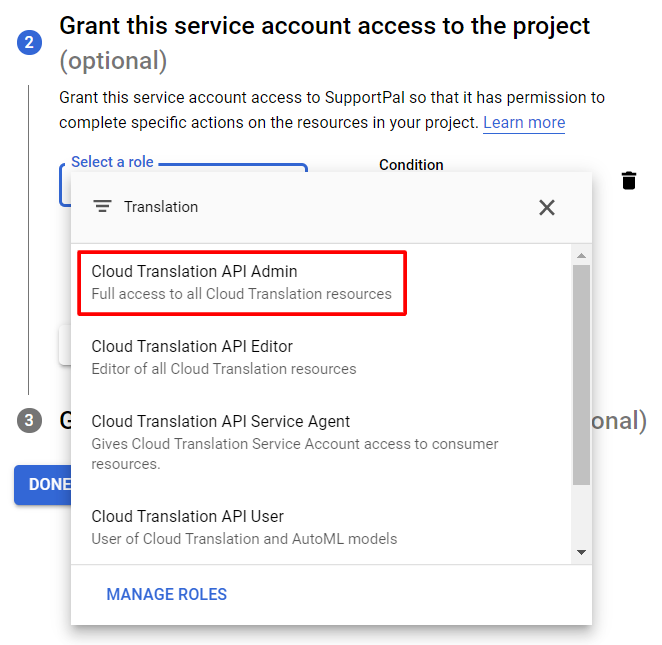Click the Admin role's Full access description
Screen dimensions: 662x645
pos(241,294)
